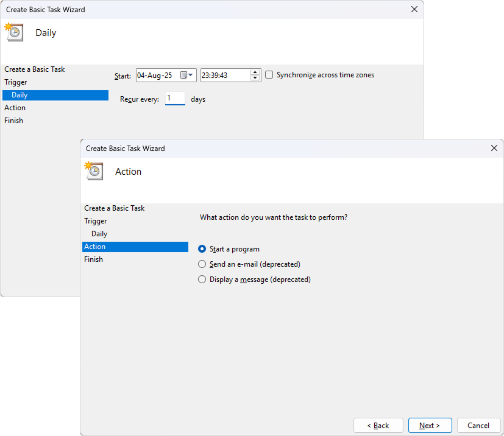The height and width of the screenshot is (436, 504).
Task: Cancel the Create Basic Task Wizard
Action: (478, 425)
